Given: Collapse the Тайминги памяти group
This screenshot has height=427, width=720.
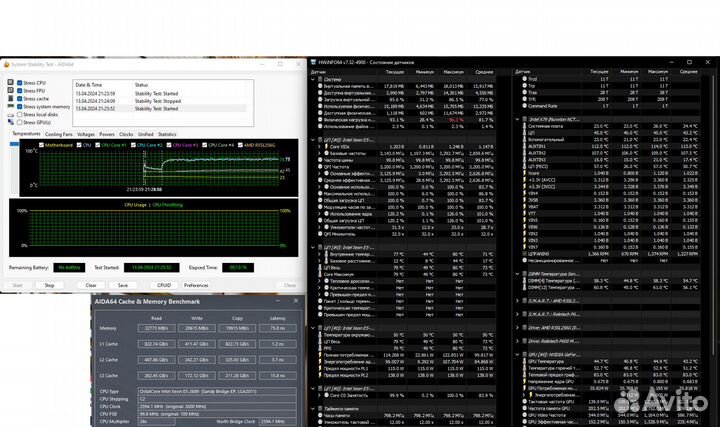Looking at the screenshot, I should click(x=313, y=409).
